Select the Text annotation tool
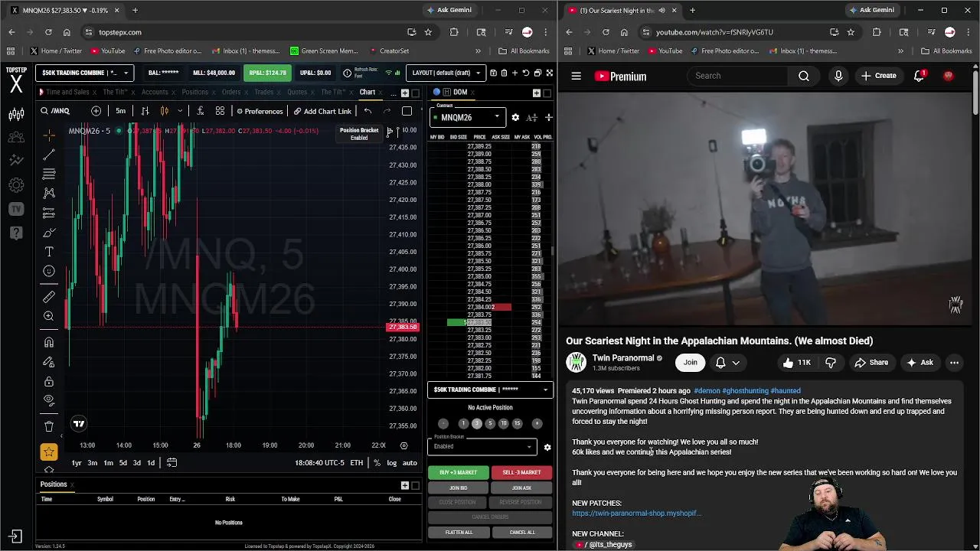This screenshot has width=980, height=551. tap(49, 252)
